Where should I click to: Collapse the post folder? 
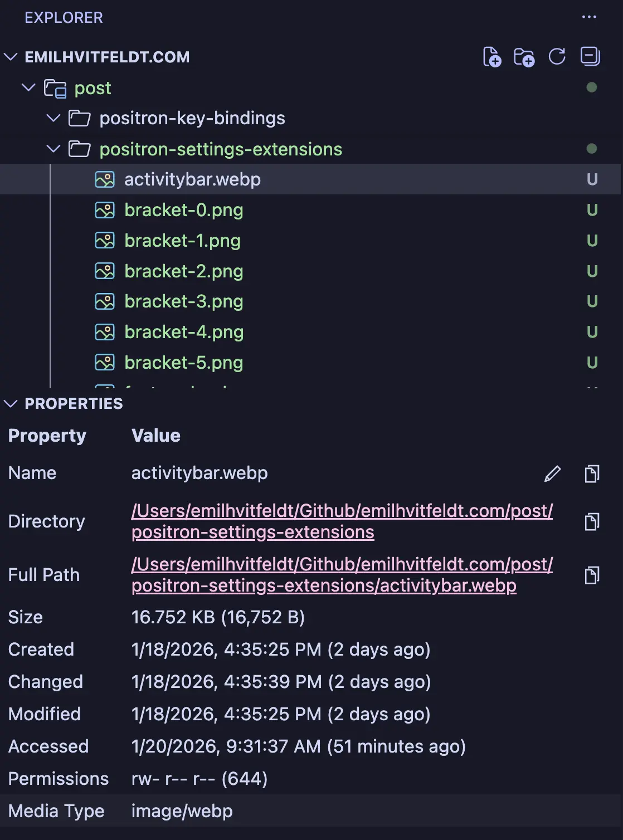(x=28, y=88)
